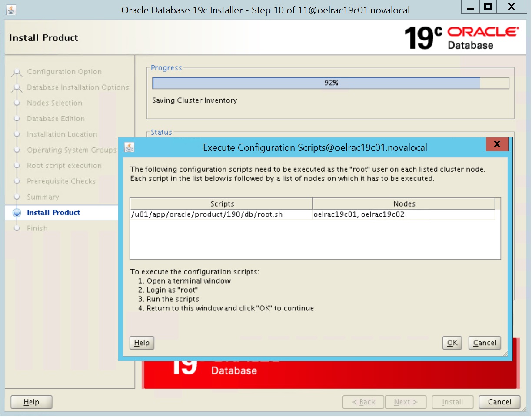Click the 'Open a terminal window' instruction

point(184,281)
